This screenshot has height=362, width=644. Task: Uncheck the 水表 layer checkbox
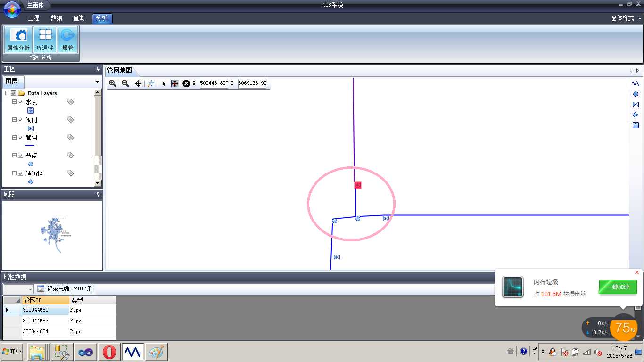point(20,102)
